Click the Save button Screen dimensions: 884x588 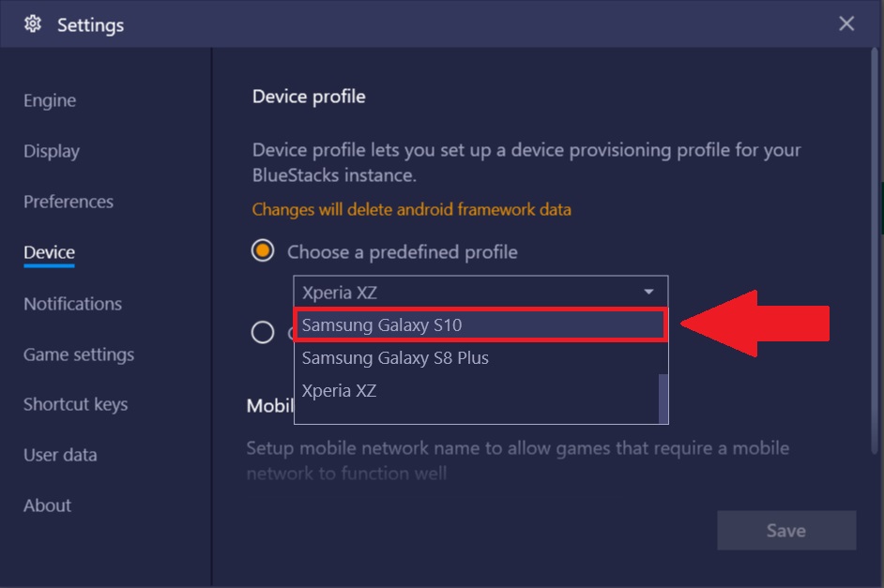pyautogui.click(x=786, y=530)
